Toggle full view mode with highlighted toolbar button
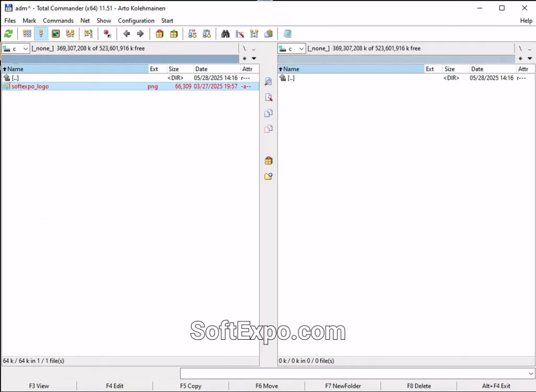 pyautogui.click(x=40, y=33)
